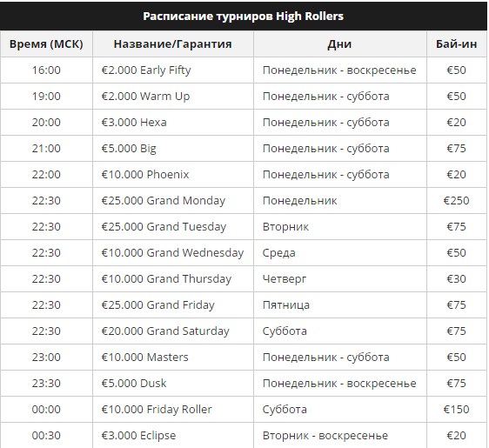Click the 'Бай-ин' column header
This screenshot has height=448, width=489.
click(456, 44)
